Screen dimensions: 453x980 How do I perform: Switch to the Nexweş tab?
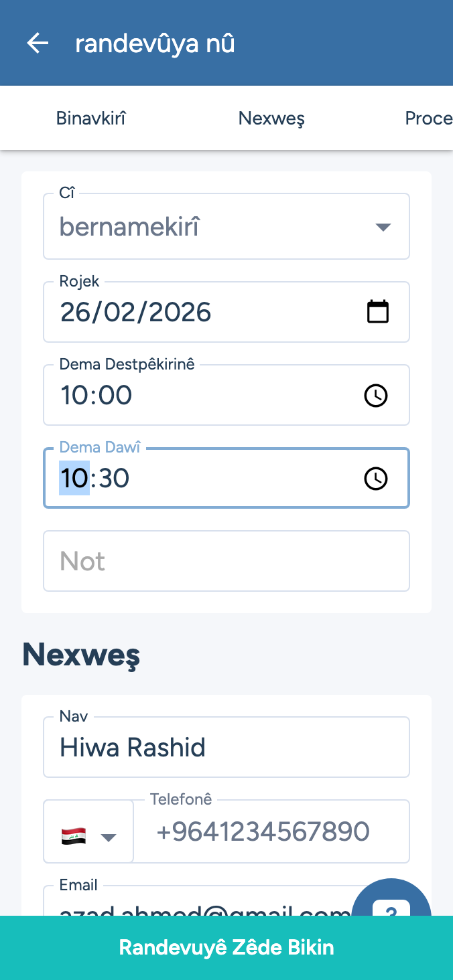(271, 118)
